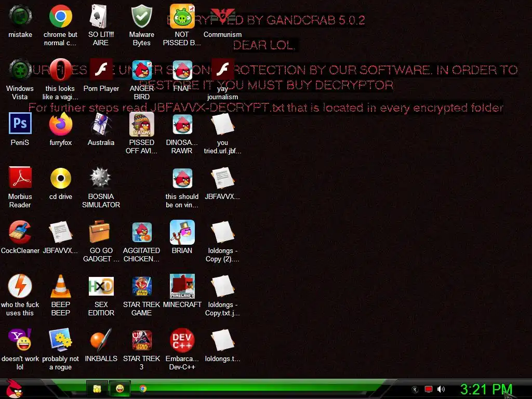Open the Start menu angry bird button
This screenshot has height=399, width=532.
pyautogui.click(x=14, y=389)
